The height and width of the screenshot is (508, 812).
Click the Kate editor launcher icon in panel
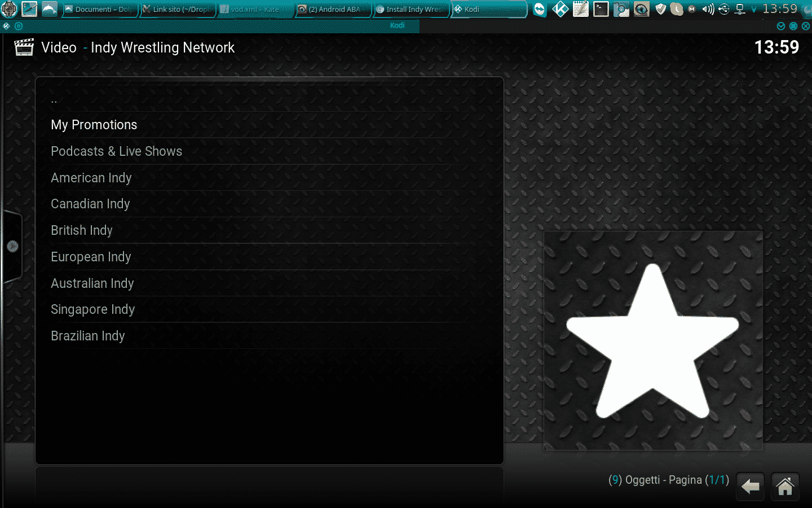(29, 9)
